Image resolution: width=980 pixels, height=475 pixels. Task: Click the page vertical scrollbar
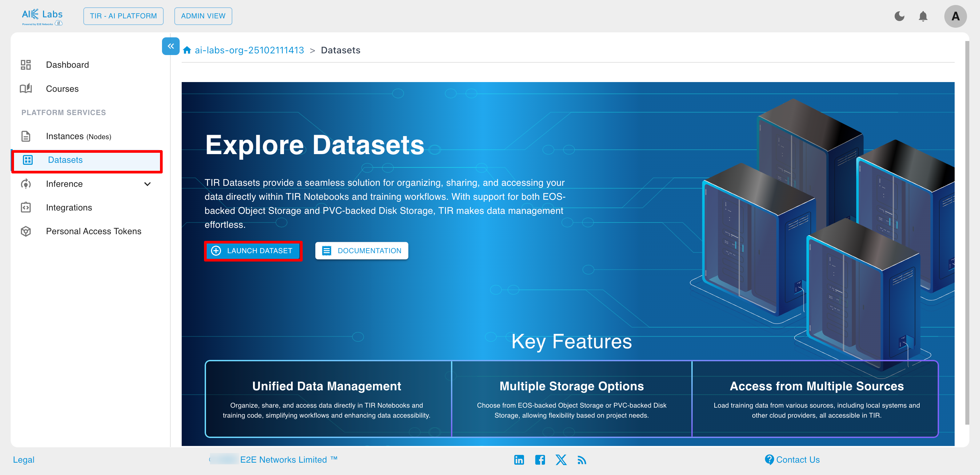[967, 232]
